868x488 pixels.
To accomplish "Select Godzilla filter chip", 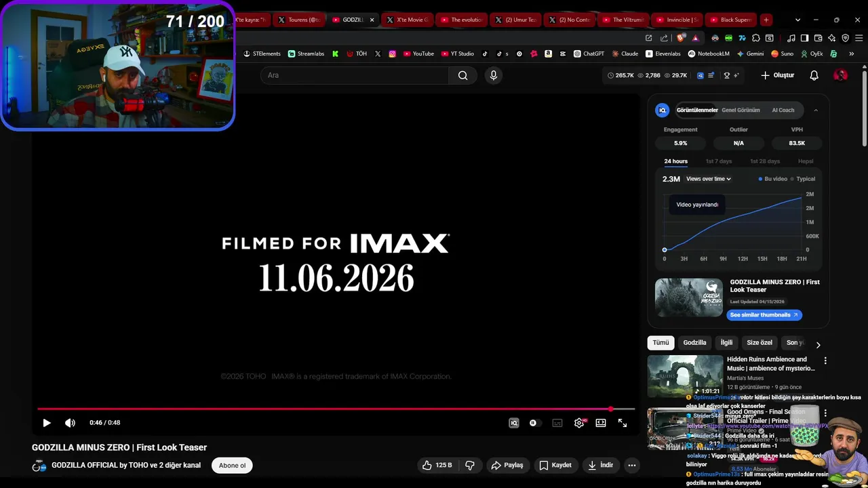I will (x=694, y=342).
